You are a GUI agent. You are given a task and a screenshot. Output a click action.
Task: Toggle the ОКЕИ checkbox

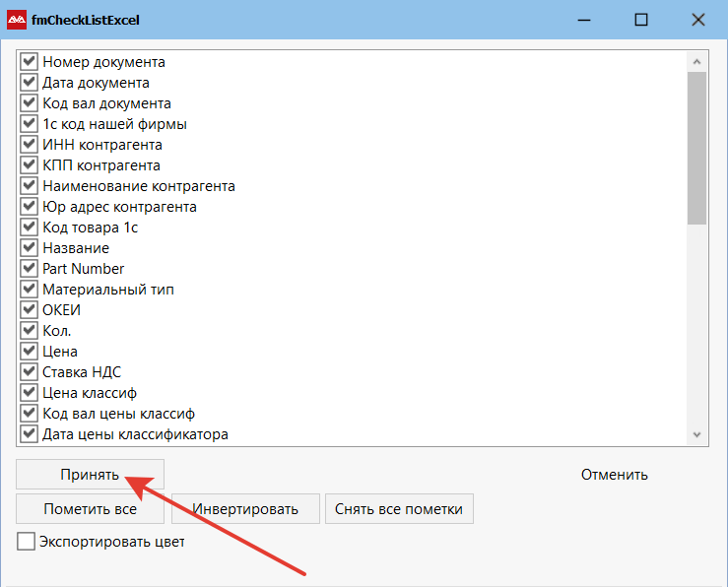pos(29,309)
